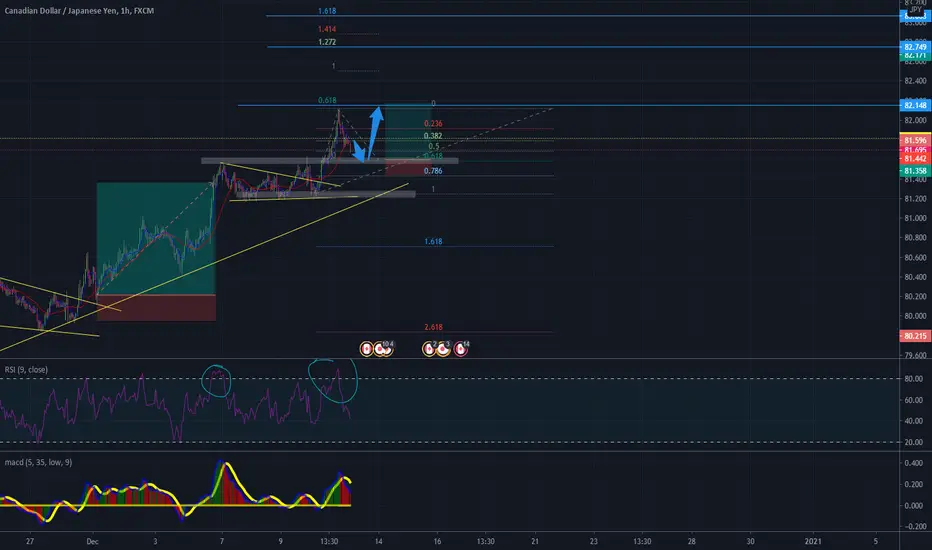Screen dimensions: 932x550
Task: Click 0.400 on the macd scale
Action: click(914, 463)
